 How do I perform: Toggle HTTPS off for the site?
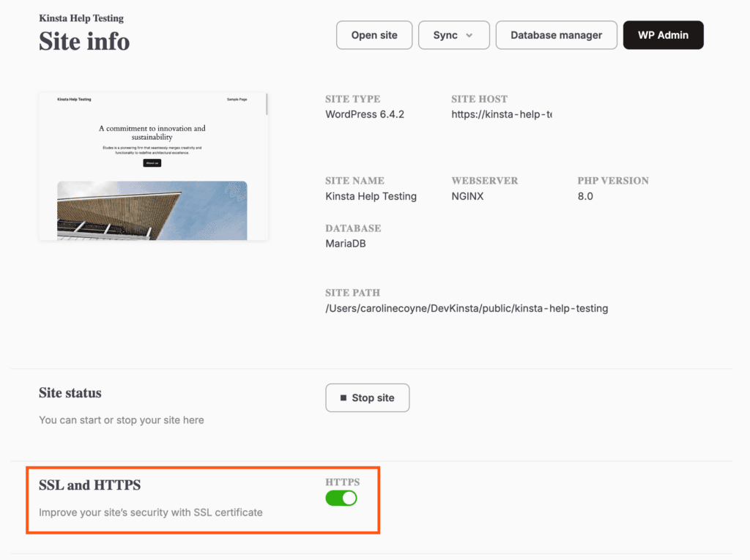coord(341,498)
